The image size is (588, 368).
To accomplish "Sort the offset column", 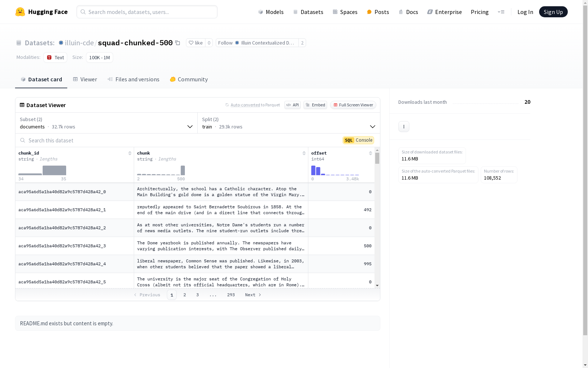I will (x=370, y=153).
